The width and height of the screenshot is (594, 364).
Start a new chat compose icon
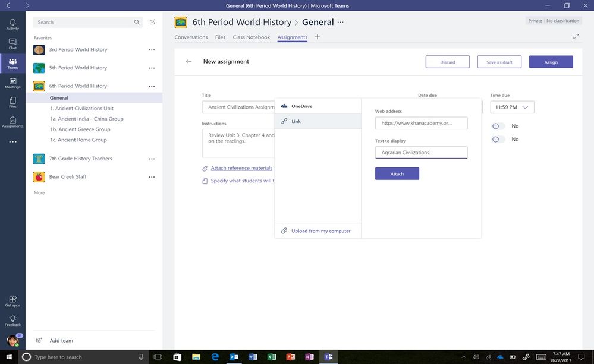pyautogui.click(x=152, y=22)
